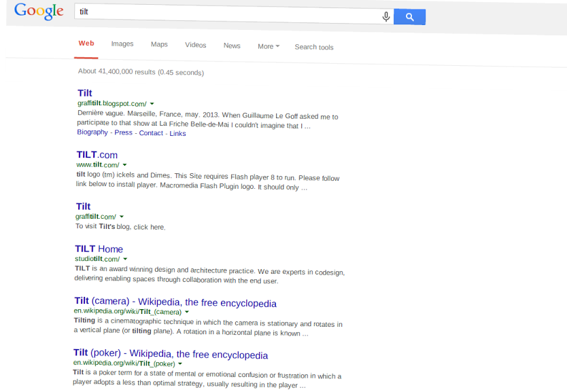567x392 pixels.
Task: Open the Links sitelink
Action: tap(177, 133)
